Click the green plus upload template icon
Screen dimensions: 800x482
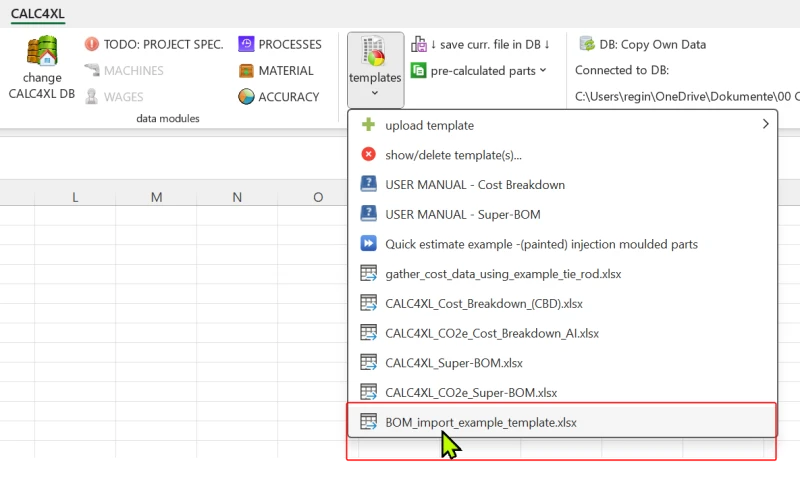(x=368, y=125)
